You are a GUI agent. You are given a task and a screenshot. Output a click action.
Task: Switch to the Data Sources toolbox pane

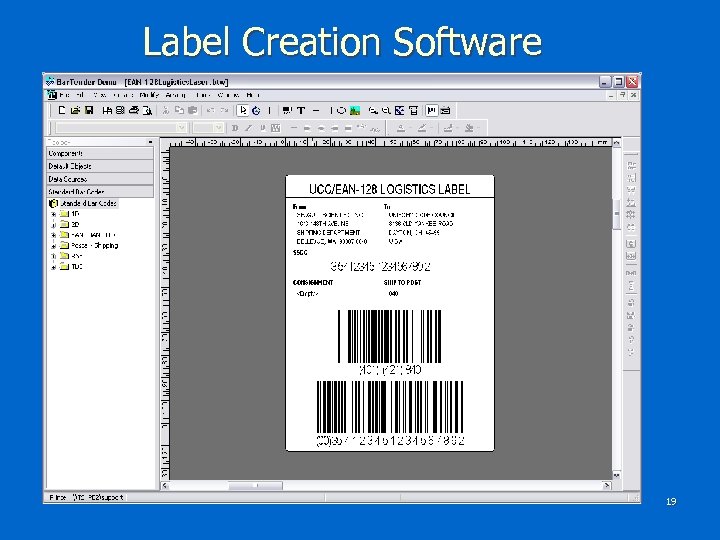click(100, 179)
